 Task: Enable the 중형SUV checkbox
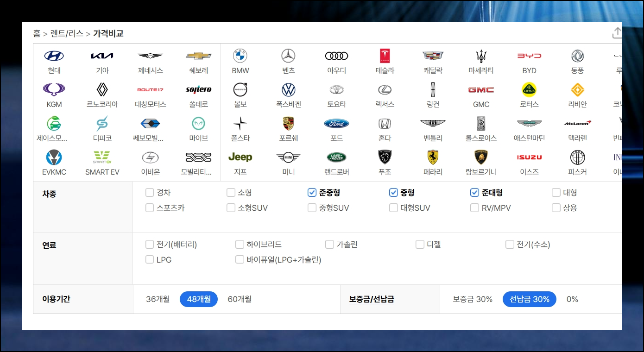point(312,208)
